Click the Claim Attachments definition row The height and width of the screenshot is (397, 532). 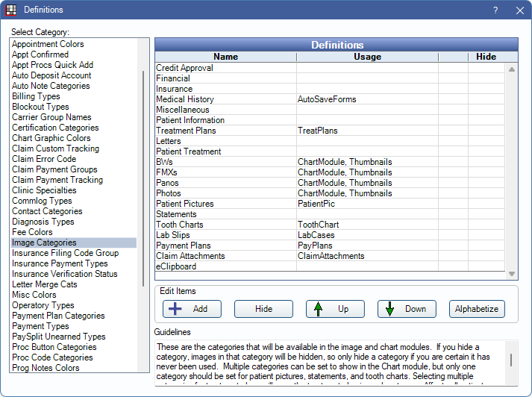point(190,256)
